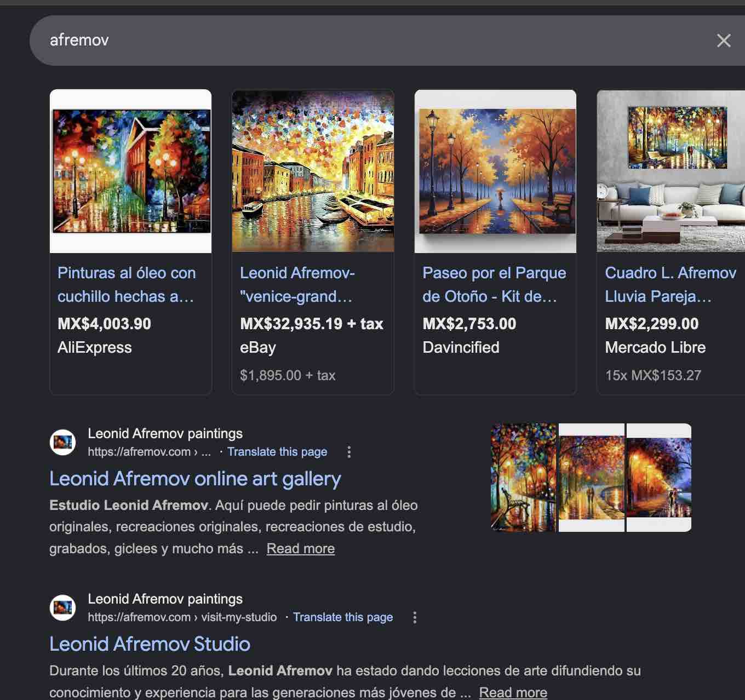Open the eBay Venice canal painting image

point(313,171)
